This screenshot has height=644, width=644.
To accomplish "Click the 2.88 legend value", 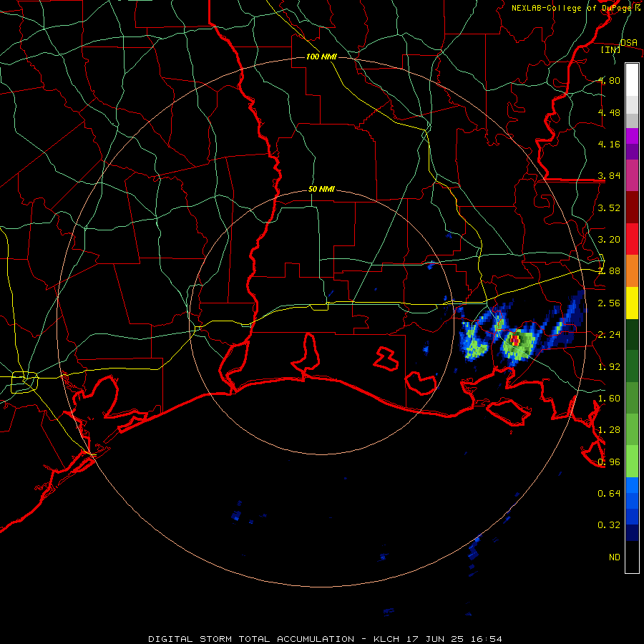I will point(609,271).
